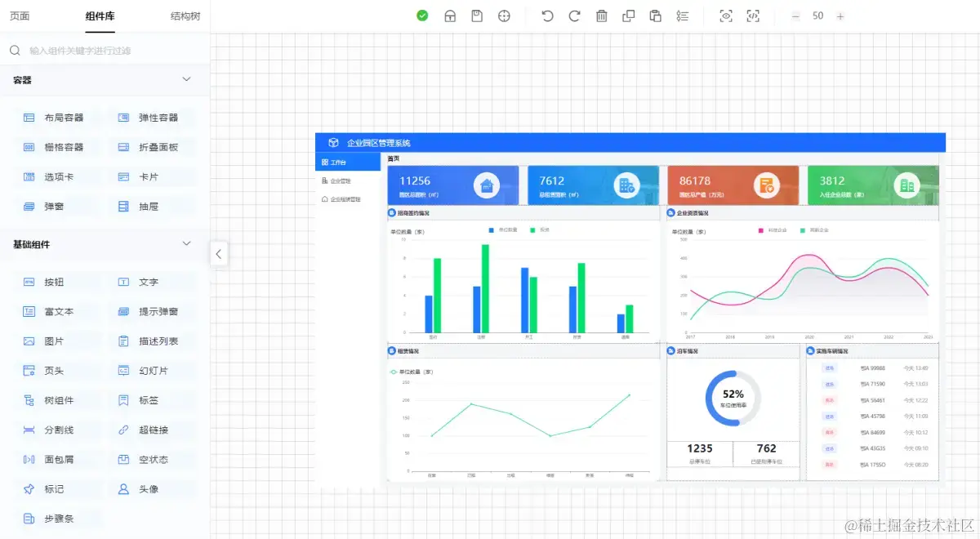The height and width of the screenshot is (539, 980).
Task: View source with the code brackets icon
Action: click(753, 16)
